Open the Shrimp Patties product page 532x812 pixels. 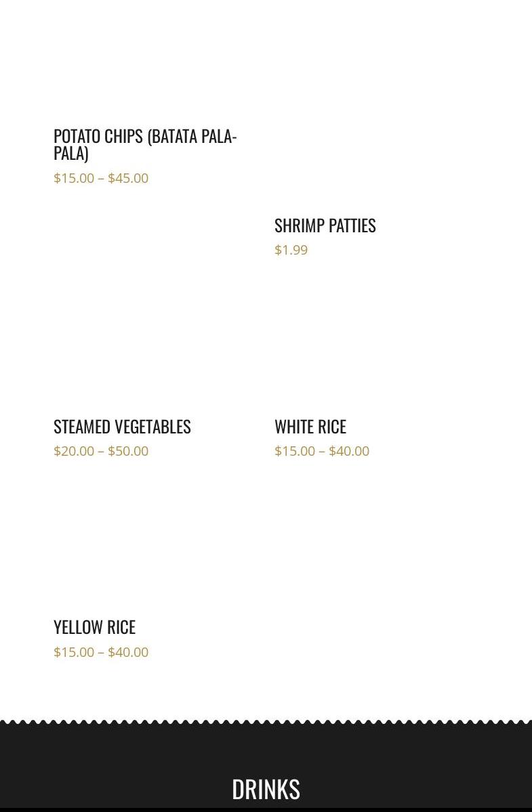point(325,226)
